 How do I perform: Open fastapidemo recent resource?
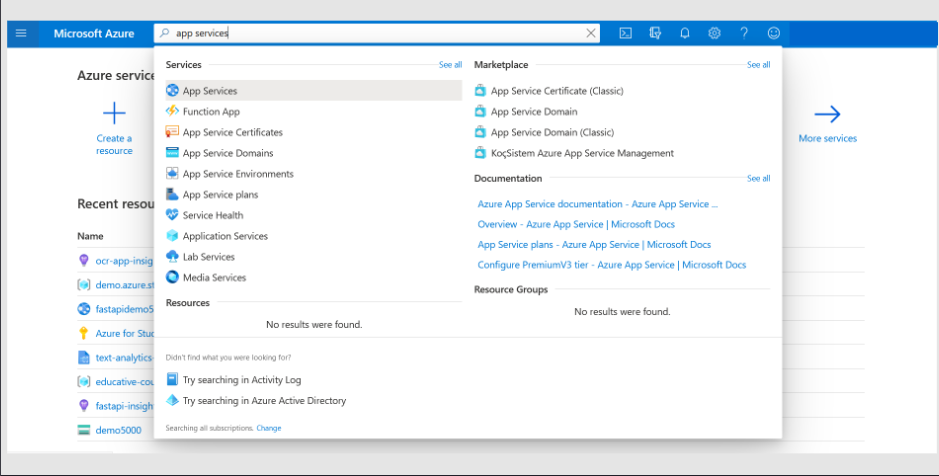(x=124, y=310)
